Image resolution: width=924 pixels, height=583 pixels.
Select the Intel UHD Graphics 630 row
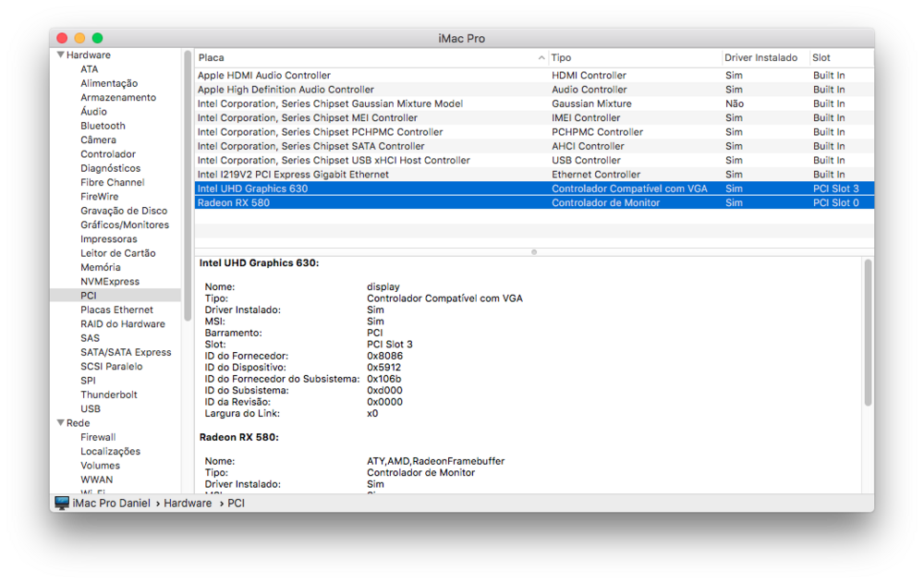coord(252,188)
